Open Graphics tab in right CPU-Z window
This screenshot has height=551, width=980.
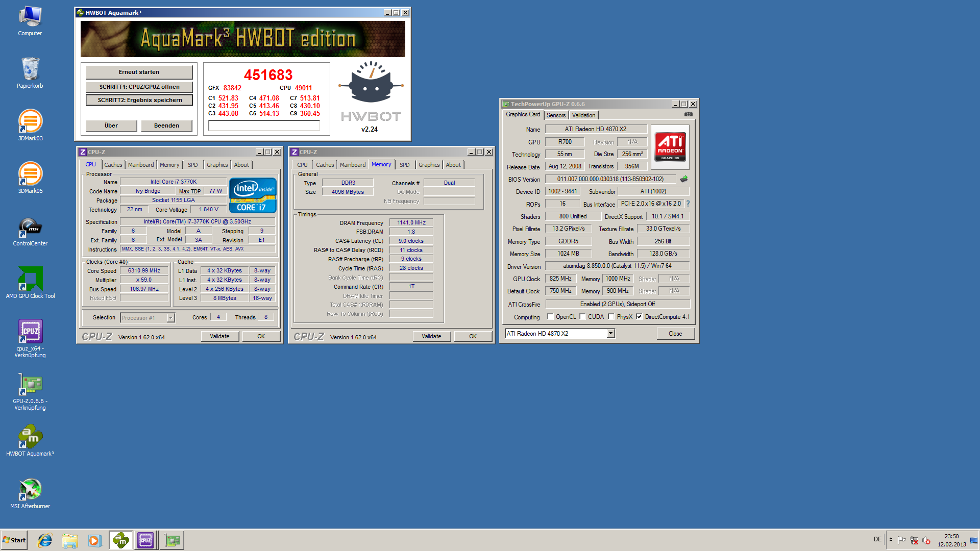[x=429, y=165]
